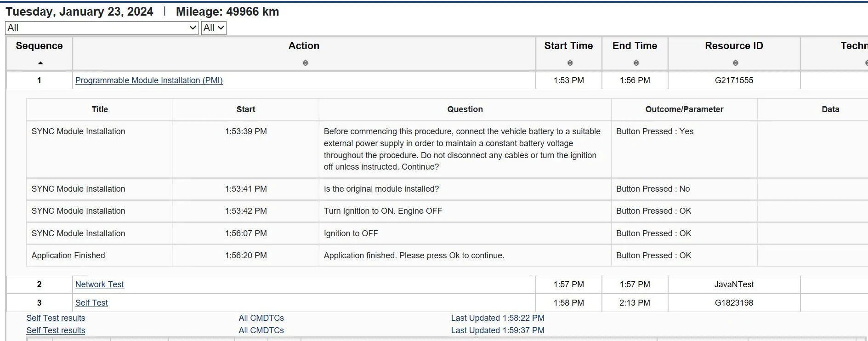This screenshot has height=341, width=868.
Task: Open Self Test results updated 1:59:37 PM
Action: 56,330
